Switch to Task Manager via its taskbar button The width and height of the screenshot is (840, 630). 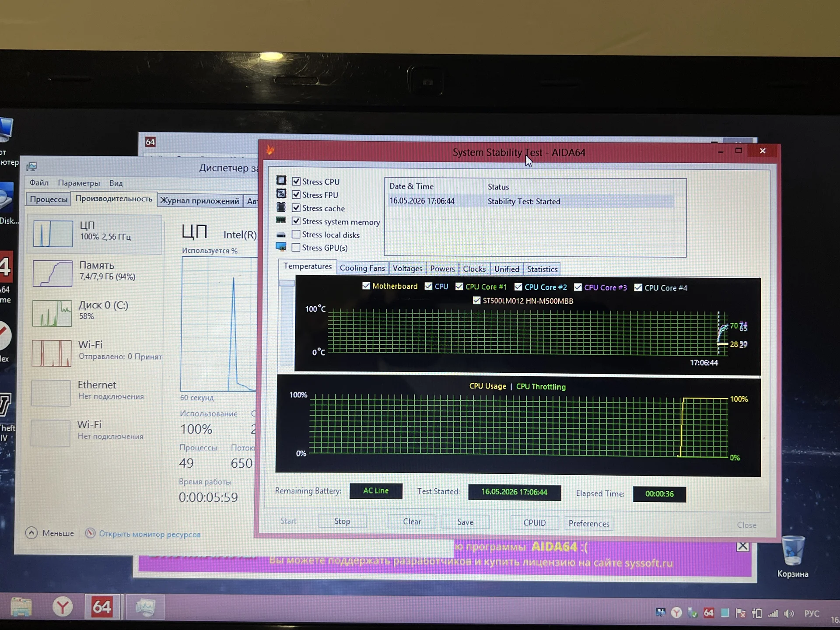click(145, 608)
